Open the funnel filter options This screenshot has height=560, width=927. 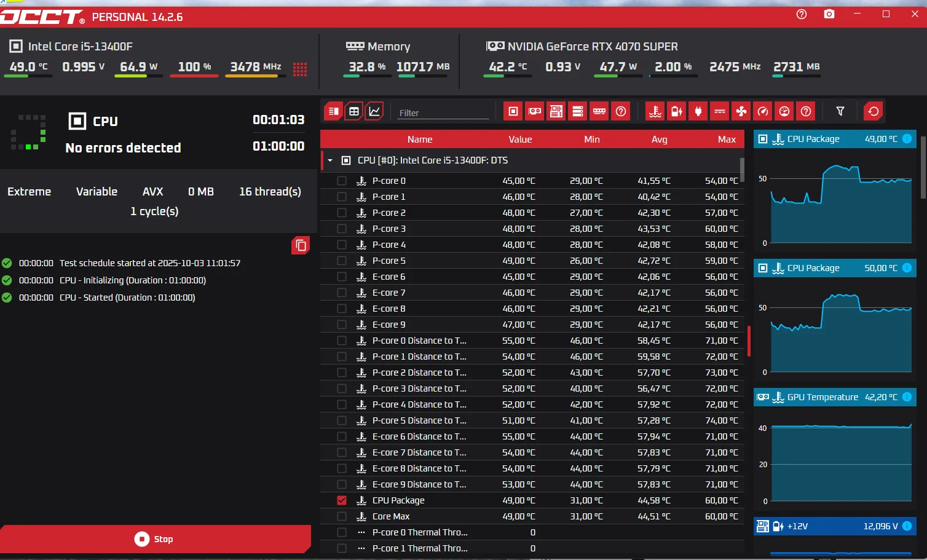pyautogui.click(x=840, y=111)
